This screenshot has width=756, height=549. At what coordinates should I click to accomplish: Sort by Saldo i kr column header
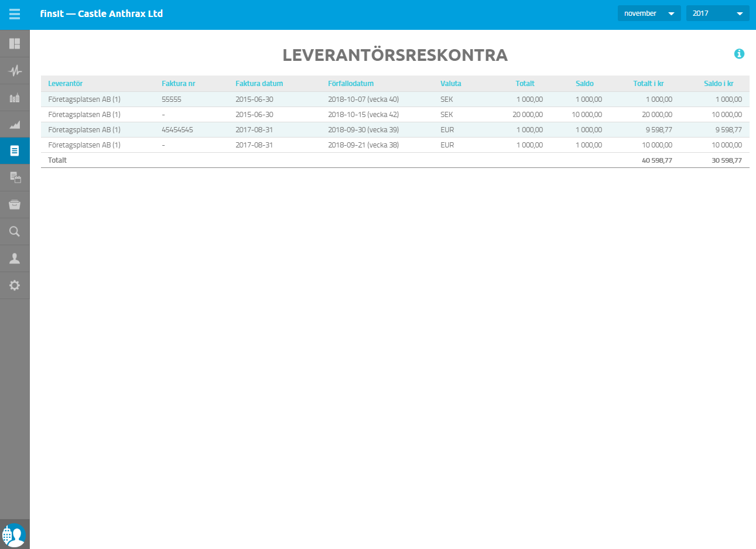click(719, 84)
